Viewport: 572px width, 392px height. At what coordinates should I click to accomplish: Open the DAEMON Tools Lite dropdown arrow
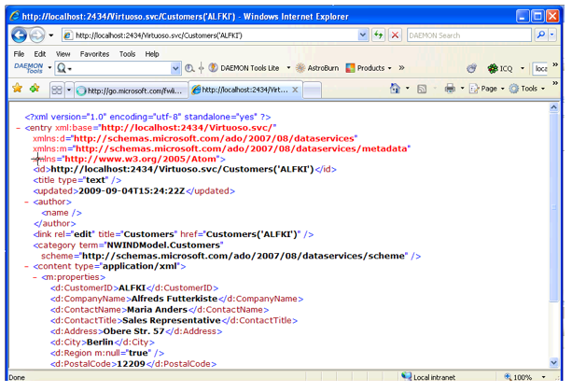288,68
